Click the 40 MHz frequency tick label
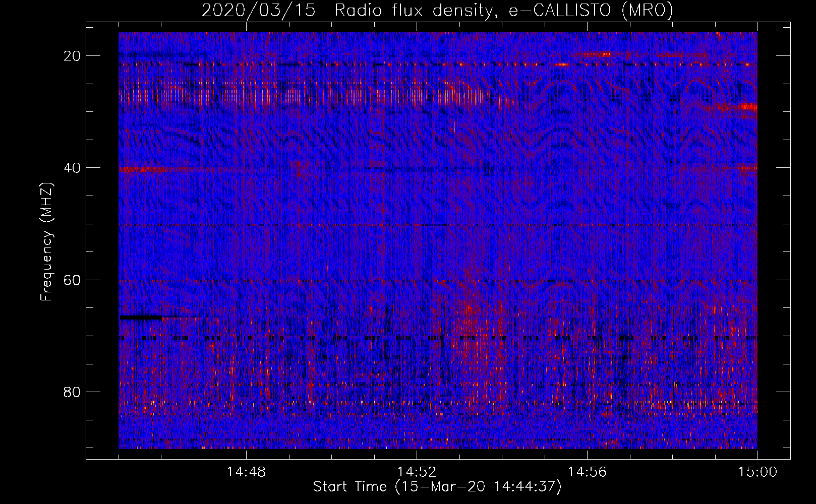The width and height of the screenshot is (816, 504). [x=73, y=168]
